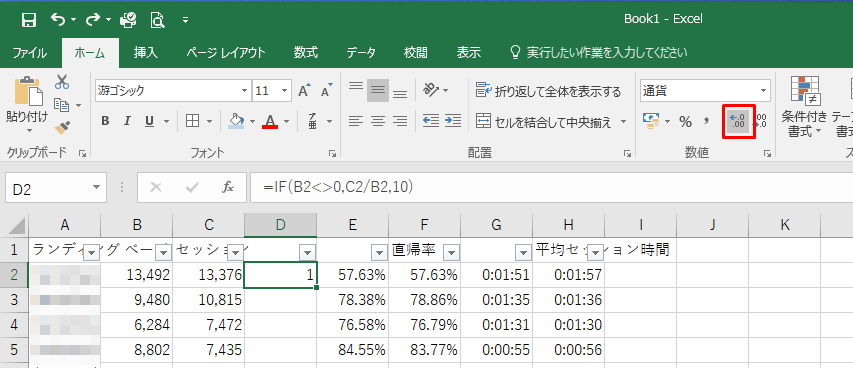This screenshot has height=368, width=853.
Task: Toggle Bold formatting
Action: (106, 121)
